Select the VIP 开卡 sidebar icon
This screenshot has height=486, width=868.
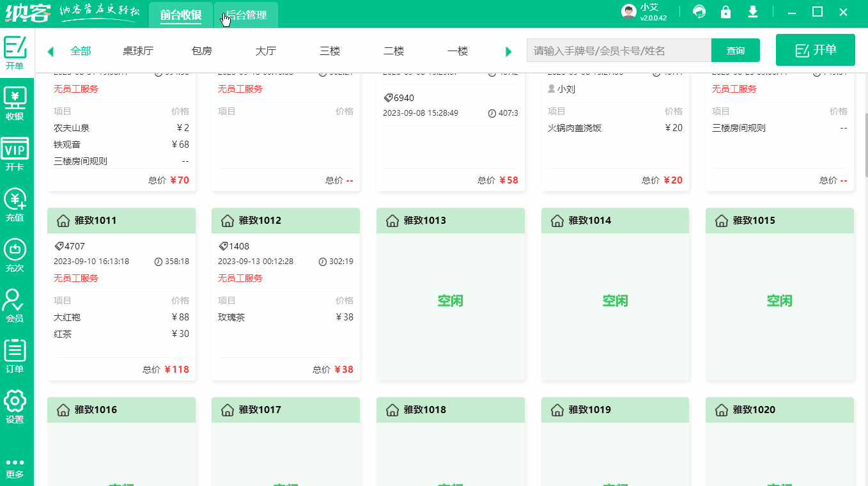click(x=15, y=153)
